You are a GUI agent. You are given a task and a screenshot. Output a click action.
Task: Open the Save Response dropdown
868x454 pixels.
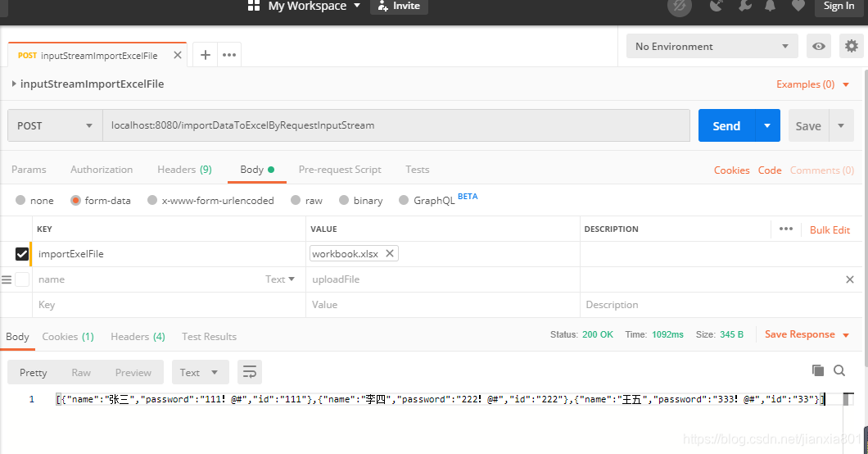click(x=807, y=334)
